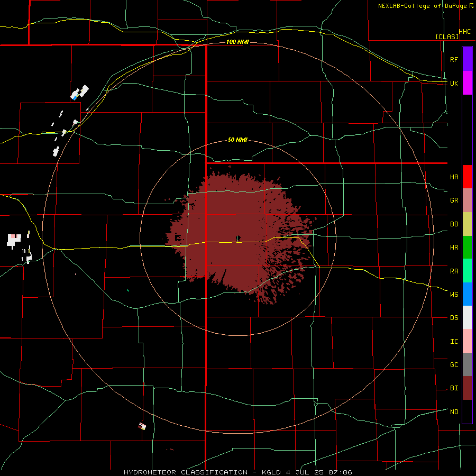Image resolution: width=476 pixels, height=476 pixels.
Task: Click the WS blue legend swatch
Action: 467,294
